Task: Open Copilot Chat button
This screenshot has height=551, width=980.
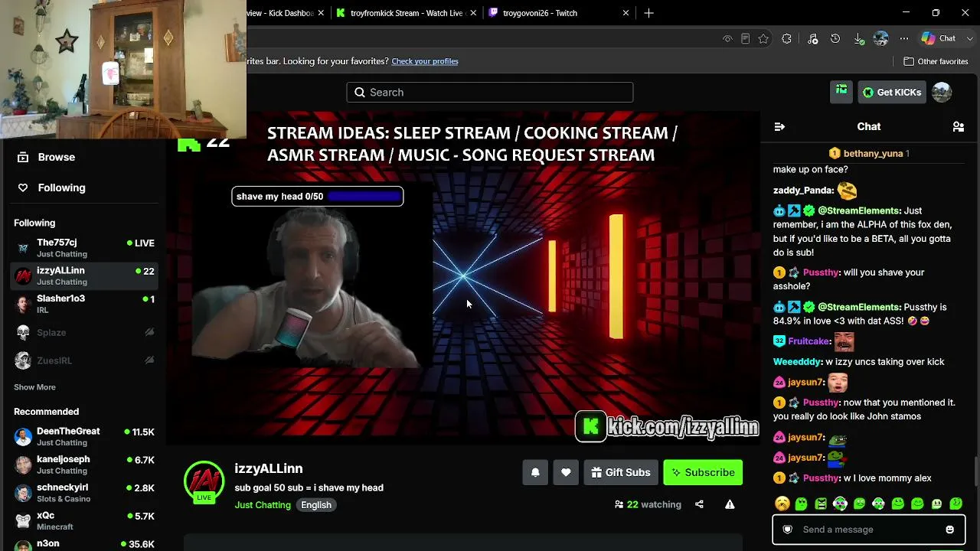Action: point(939,38)
